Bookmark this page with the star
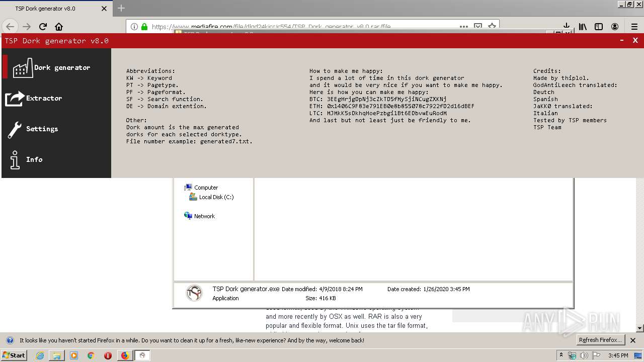 [x=492, y=26]
